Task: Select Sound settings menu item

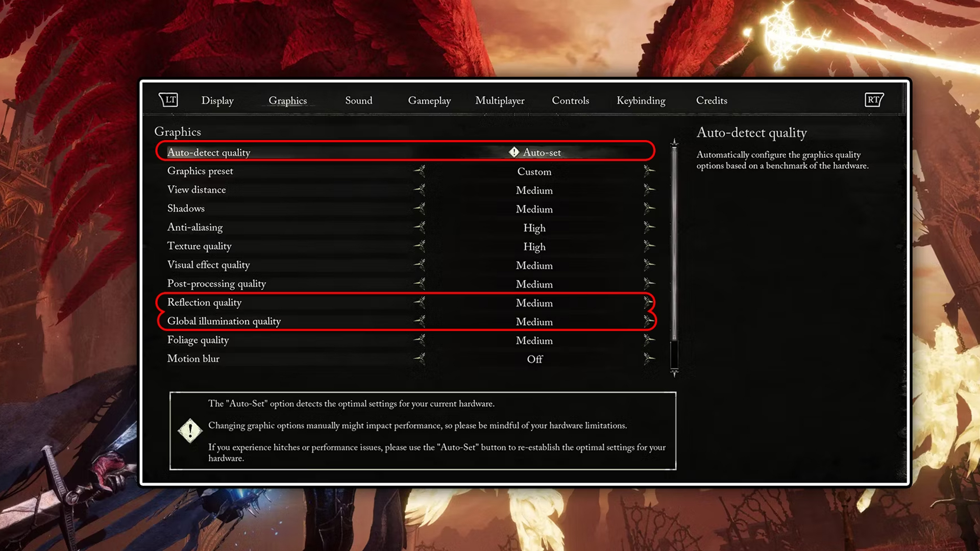Action: pyautogui.click(x=359, y=100)
